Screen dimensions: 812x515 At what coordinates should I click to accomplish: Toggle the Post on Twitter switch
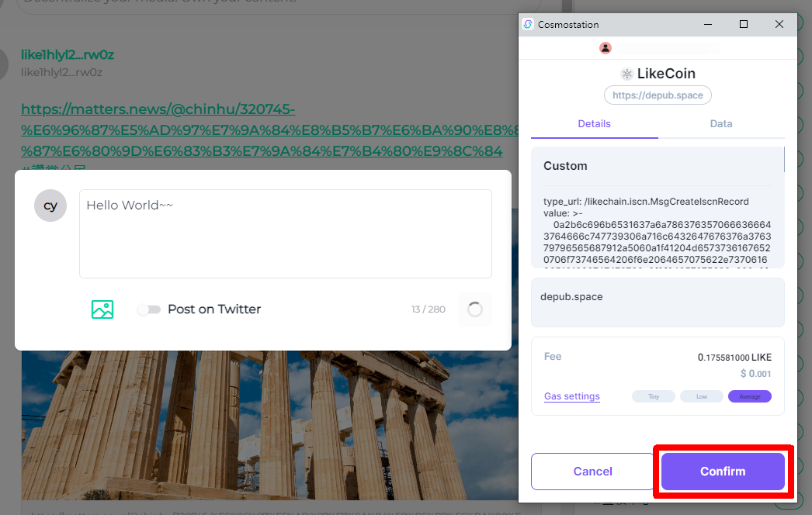click(x=148, y=309)
